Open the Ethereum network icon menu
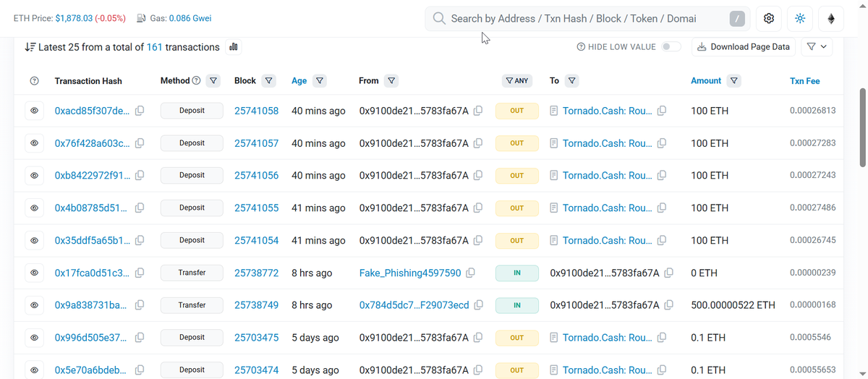This screenshot has width=868, height=379. point(831,19)
